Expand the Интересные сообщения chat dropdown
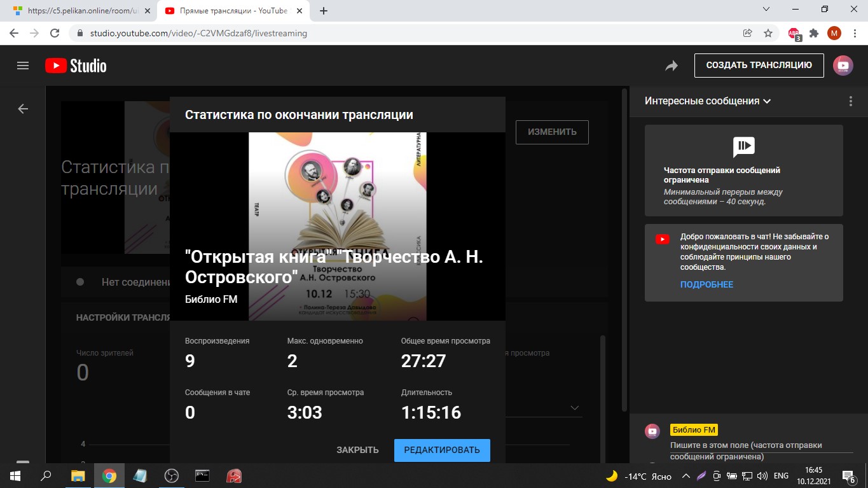Image resolution: width=868 pixels, height=488 pixels. click(x=707, y=101)
